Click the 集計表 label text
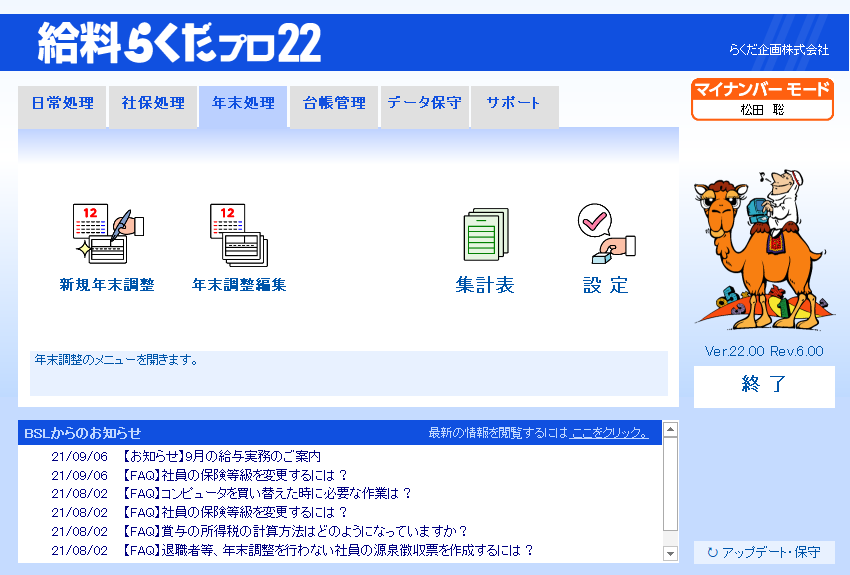This screenshot has height=575, width=850. (485, 285)
